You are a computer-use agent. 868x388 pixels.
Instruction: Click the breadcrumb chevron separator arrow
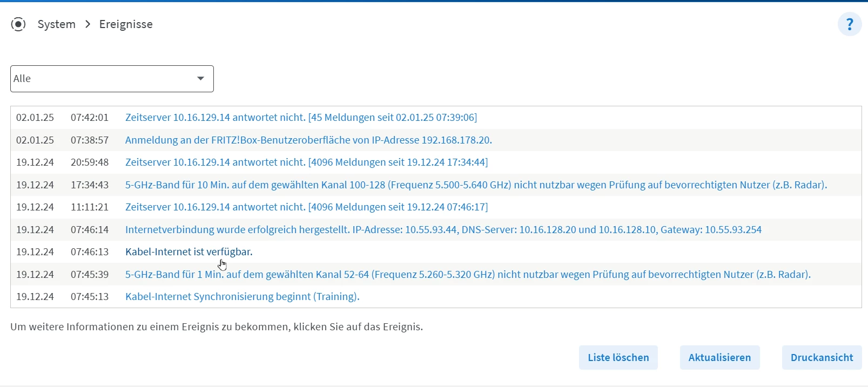[88, 24]
